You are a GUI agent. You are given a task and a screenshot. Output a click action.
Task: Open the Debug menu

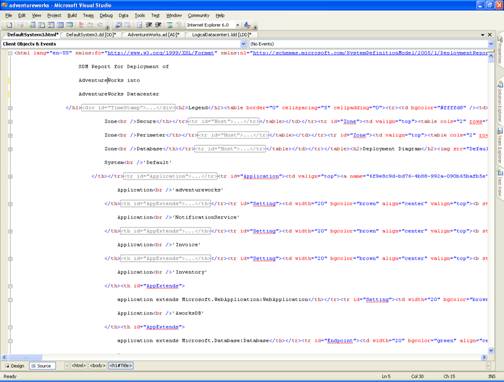pos(106,15)
